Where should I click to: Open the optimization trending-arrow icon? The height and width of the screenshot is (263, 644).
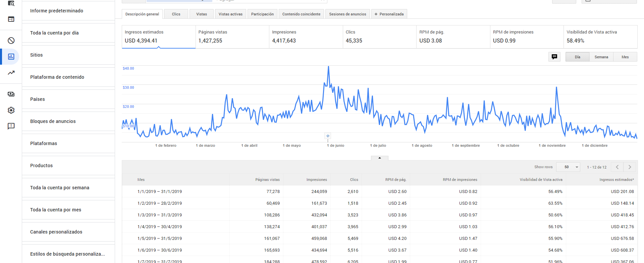11,73
